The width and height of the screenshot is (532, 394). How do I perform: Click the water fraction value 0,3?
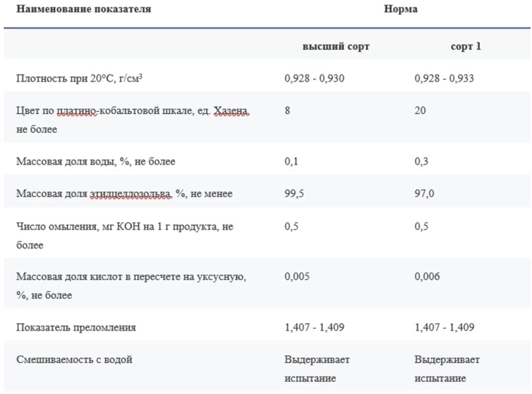[421, 162]
